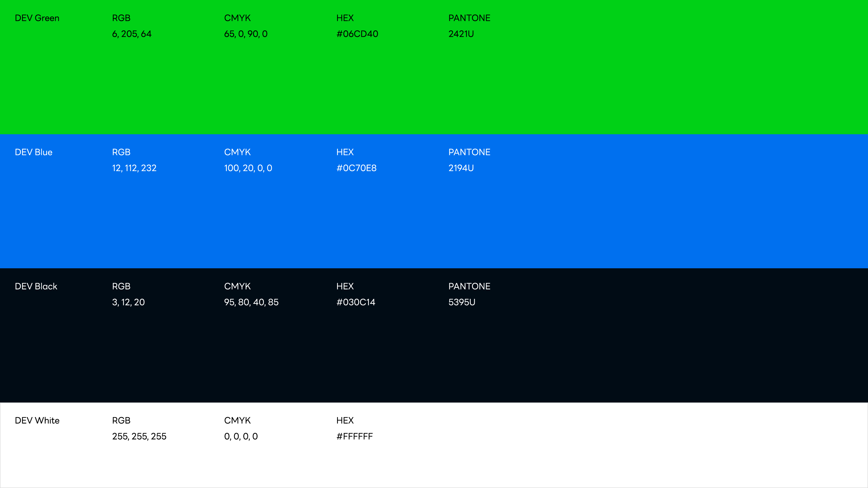
Task: Click the HEX heading in blue band
Action: pyautogui.click(x=345, y=152)
